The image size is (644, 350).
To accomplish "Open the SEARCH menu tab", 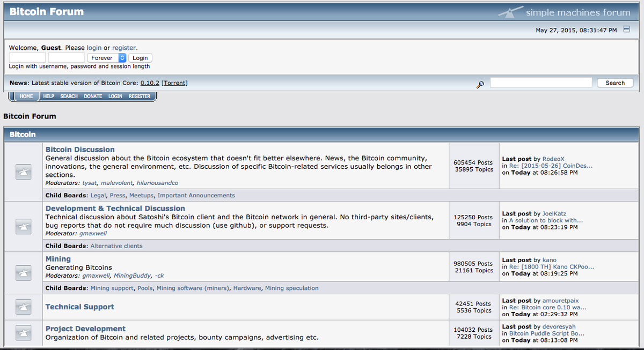I will click(x=69, y=96).
